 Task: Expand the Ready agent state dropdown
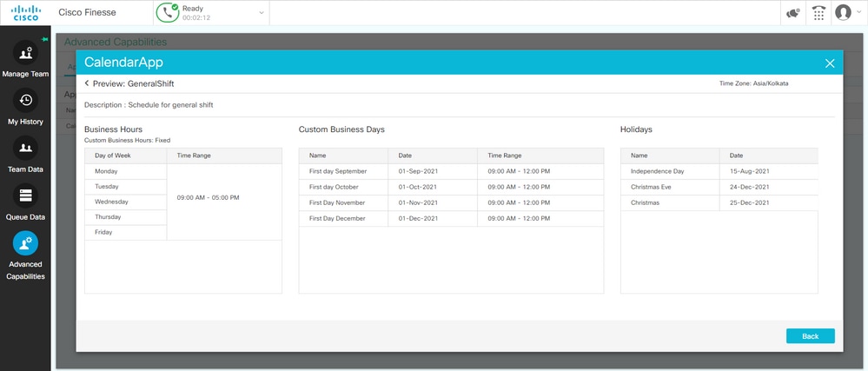(x=262, y=13)
